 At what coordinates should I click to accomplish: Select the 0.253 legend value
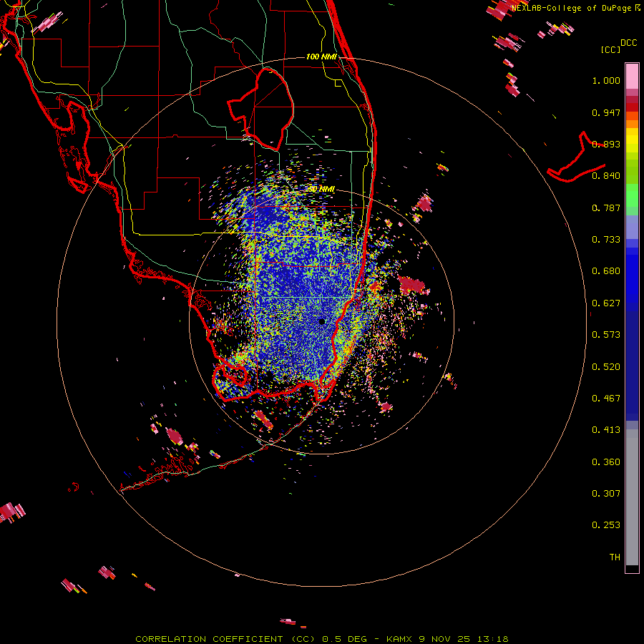[606, 525]
